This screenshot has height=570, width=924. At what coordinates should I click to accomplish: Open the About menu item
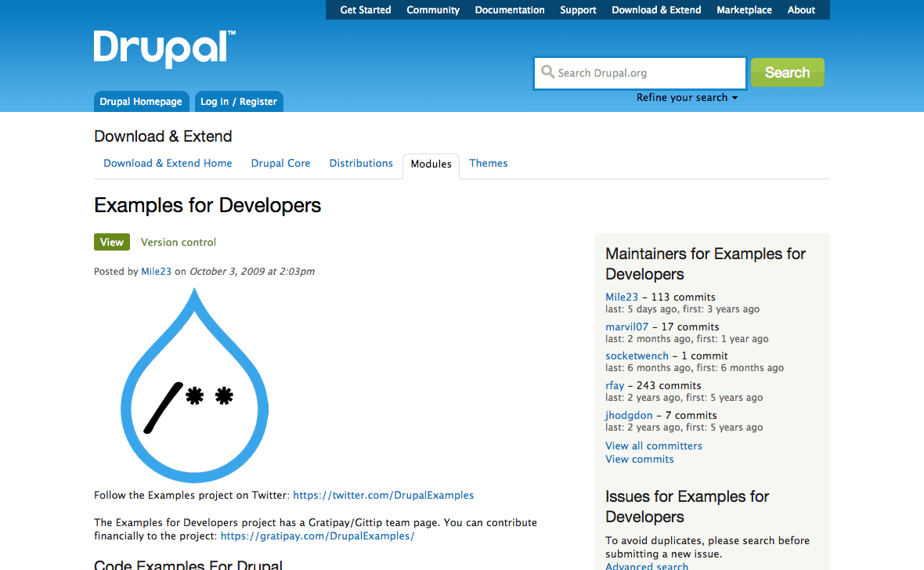[801, 10]
